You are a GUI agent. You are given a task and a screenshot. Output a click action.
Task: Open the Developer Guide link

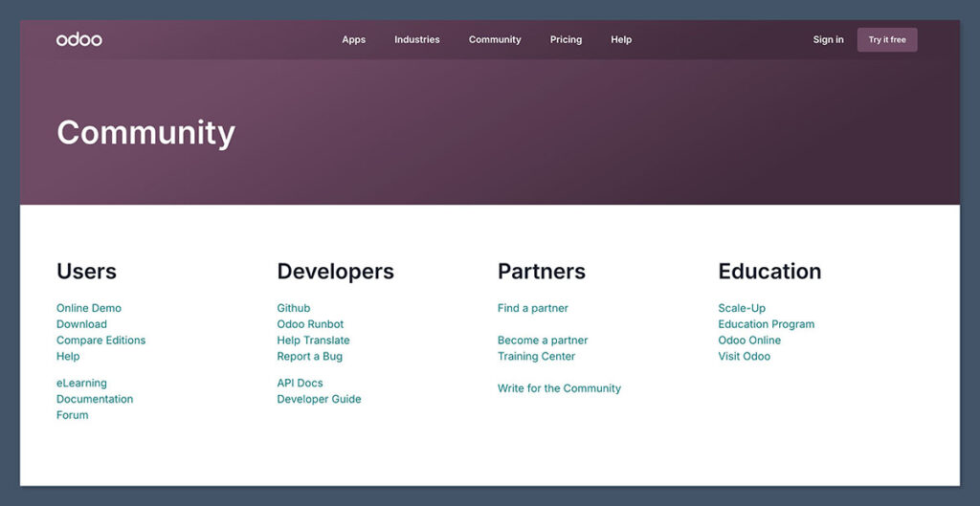(319, 399)
